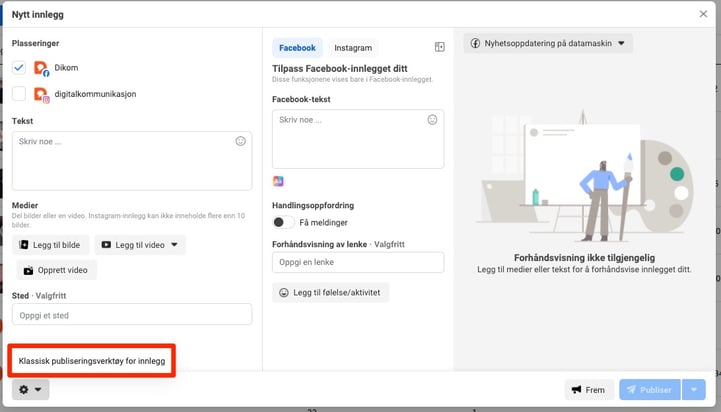
Task: Open the gear settings dropdown
Action: (x=30, y=389)
